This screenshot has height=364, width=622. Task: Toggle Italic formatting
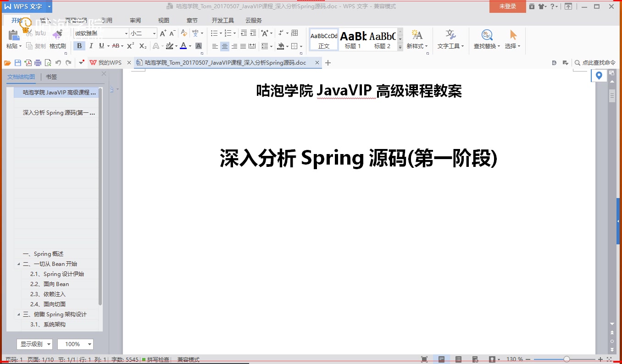tap(91, 46)
